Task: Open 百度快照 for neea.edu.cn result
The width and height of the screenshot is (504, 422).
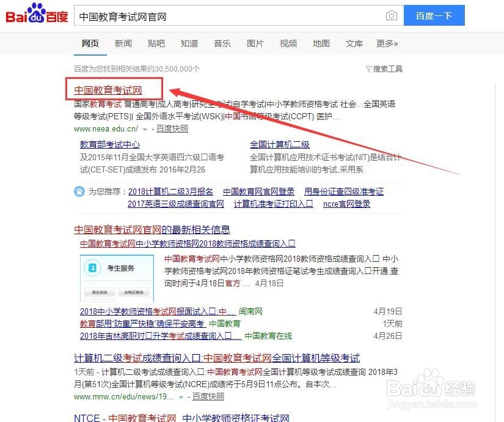Action: coord(172,129)
